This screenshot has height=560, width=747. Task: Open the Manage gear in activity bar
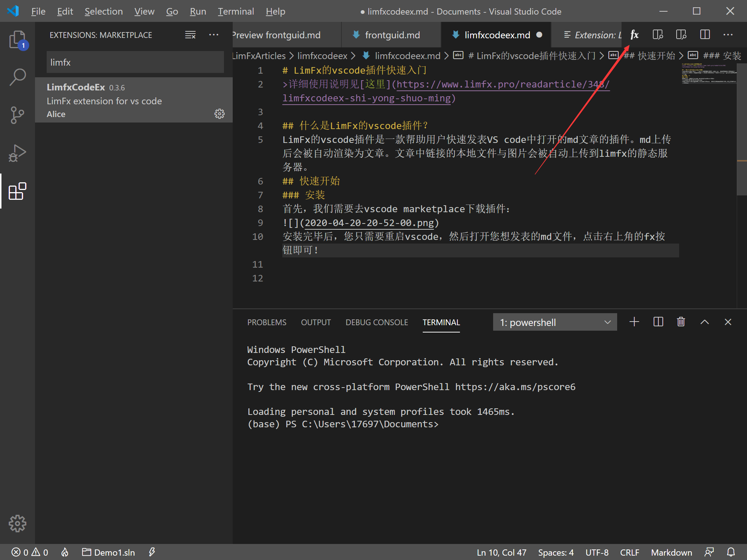click(17, 524)
